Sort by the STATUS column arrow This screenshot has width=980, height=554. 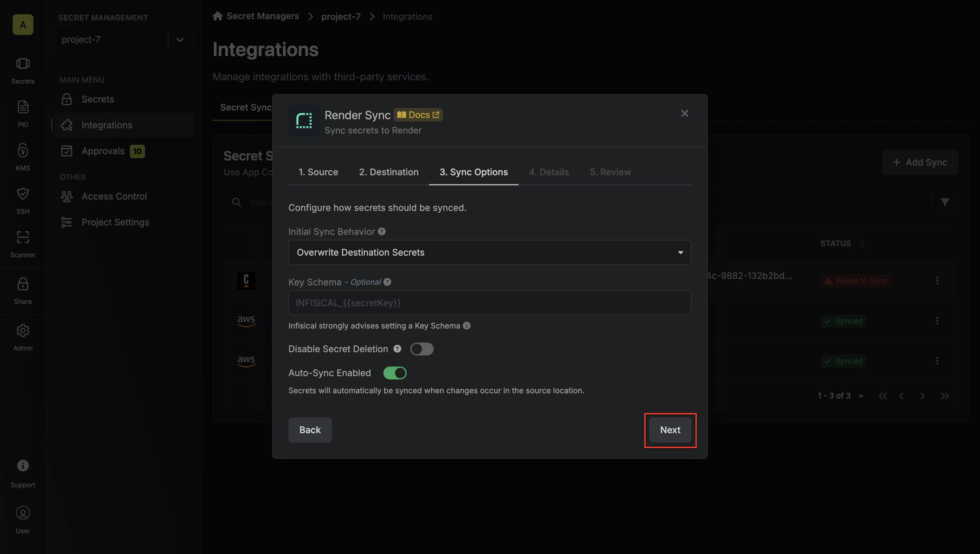tap(863, 244)
